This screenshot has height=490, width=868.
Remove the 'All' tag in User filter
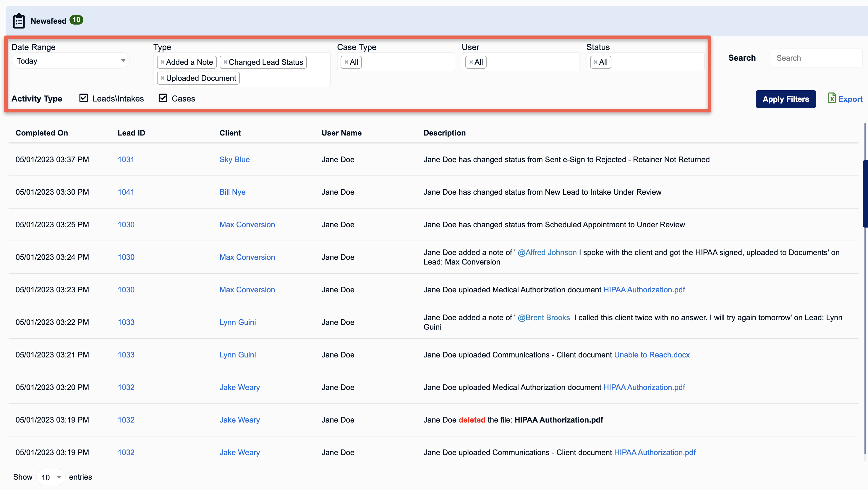(471, 62)
